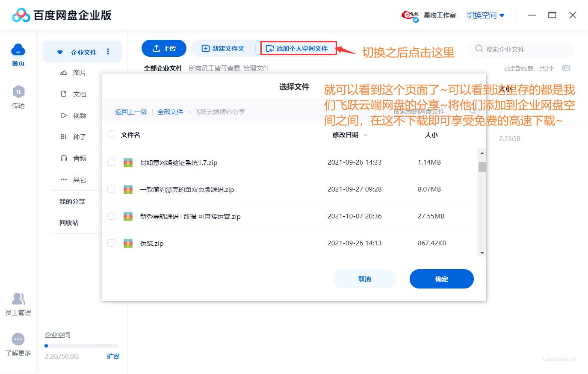Click the 图片 pictures category icon
This screenshot has width=588, height=374.
[x=64, y=73]
